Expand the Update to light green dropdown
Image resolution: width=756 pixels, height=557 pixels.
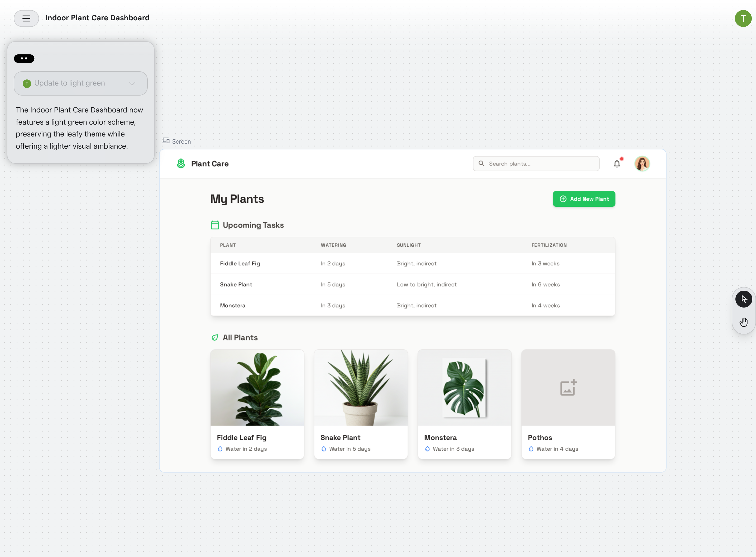click(x=80, y=83)
